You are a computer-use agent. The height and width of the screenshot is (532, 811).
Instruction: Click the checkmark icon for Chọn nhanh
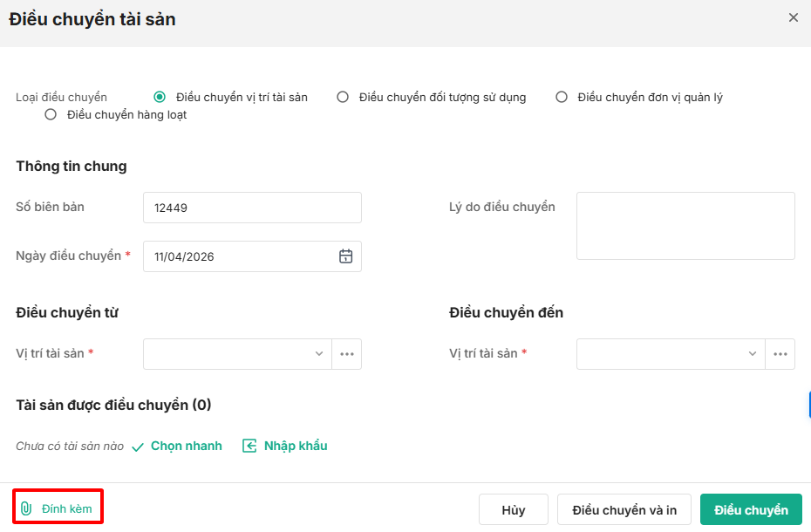137,447
